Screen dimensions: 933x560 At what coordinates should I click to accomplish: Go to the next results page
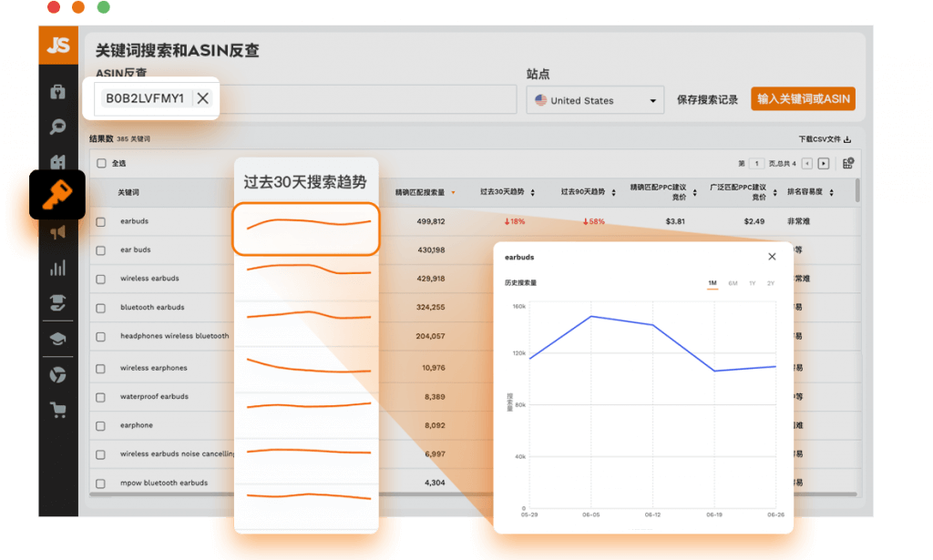(824, 164)
